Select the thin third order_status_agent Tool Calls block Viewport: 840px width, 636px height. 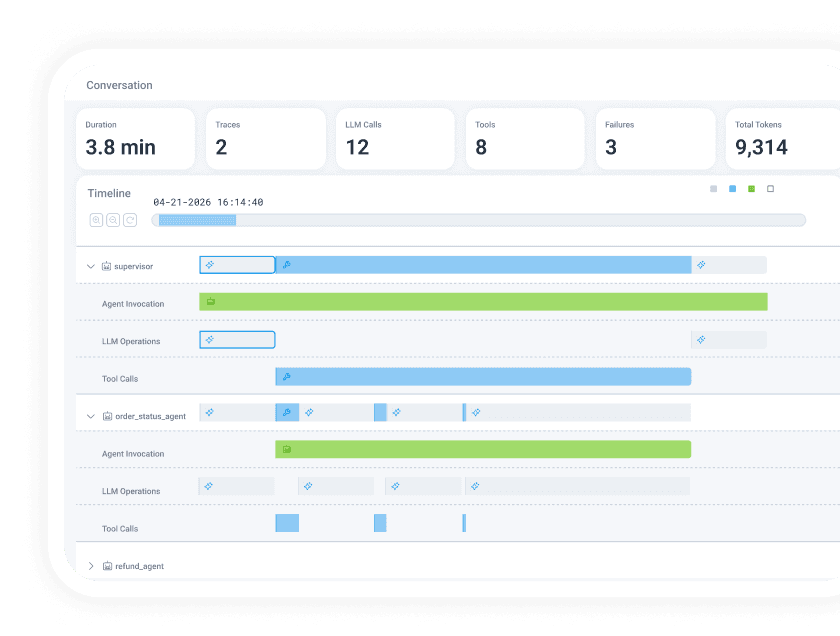coord(464,523)
